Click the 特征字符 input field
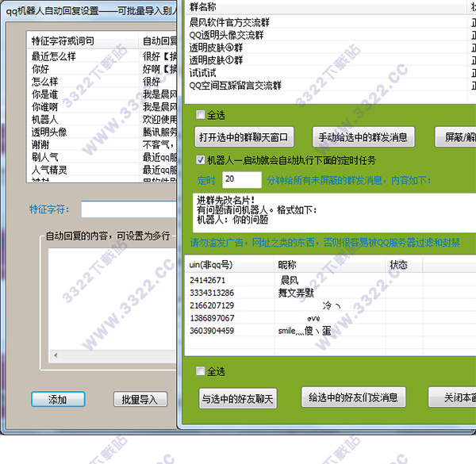 127,210
